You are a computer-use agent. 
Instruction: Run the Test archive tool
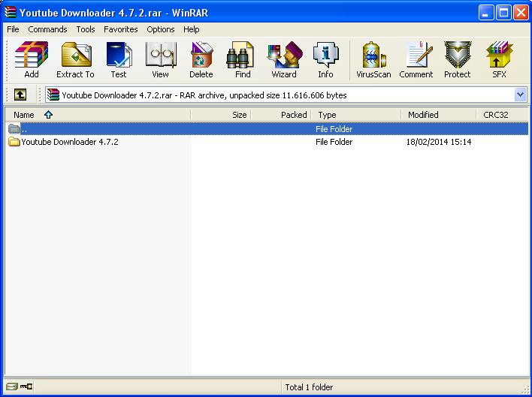[x=119, y=60]
